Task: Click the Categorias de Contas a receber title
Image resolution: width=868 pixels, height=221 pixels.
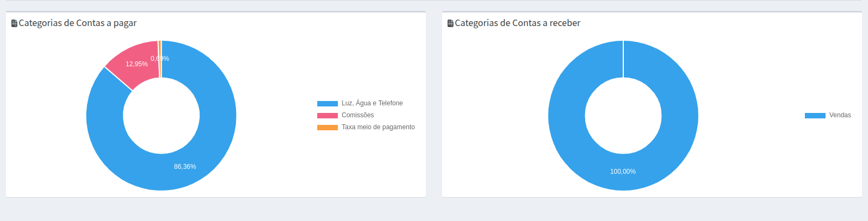Action: (x=517, y=23)
